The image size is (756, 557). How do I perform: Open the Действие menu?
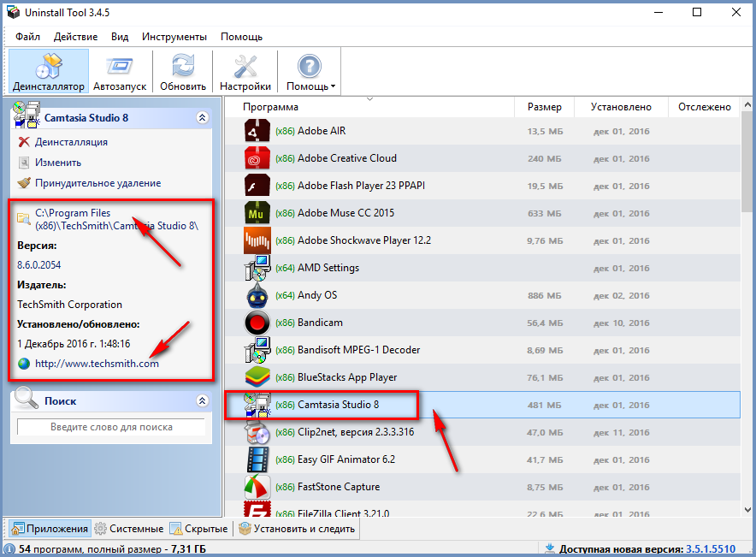[76, 37]
